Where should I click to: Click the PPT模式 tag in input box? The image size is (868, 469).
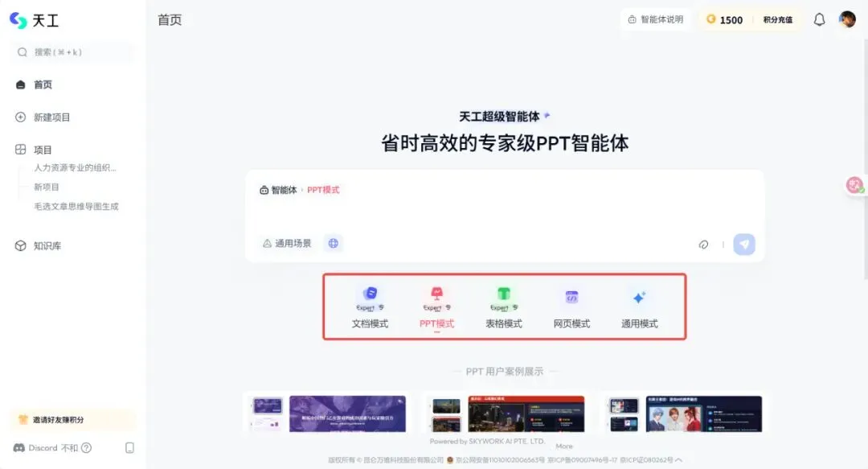tap(323, 190)
